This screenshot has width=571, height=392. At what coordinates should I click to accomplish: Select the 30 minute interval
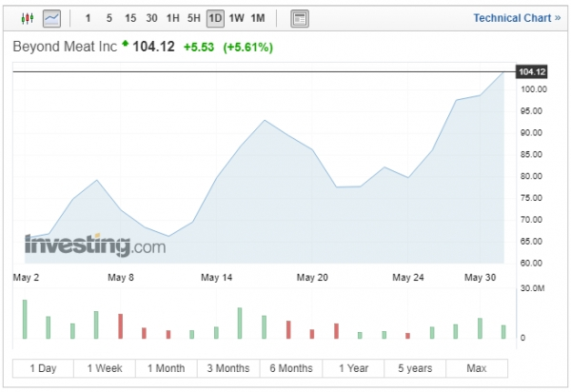[151, 18]
